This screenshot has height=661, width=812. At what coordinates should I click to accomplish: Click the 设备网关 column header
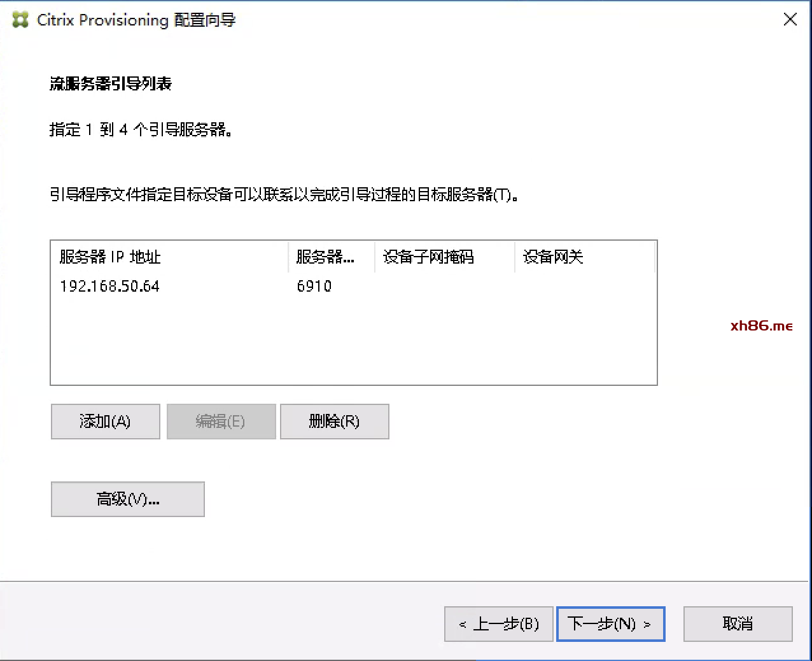click(x=584, y=257)
